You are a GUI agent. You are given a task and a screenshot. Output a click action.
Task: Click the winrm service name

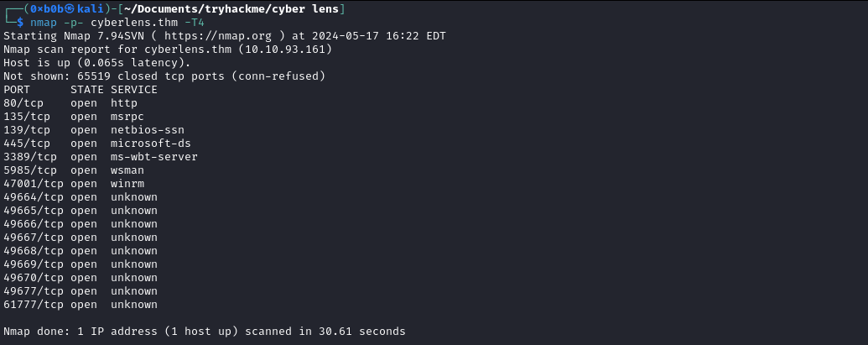[127, 184]
